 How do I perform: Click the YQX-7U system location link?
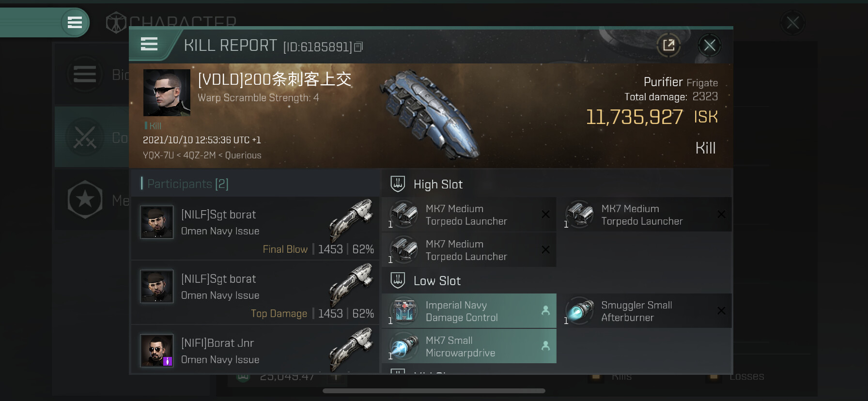158,155
